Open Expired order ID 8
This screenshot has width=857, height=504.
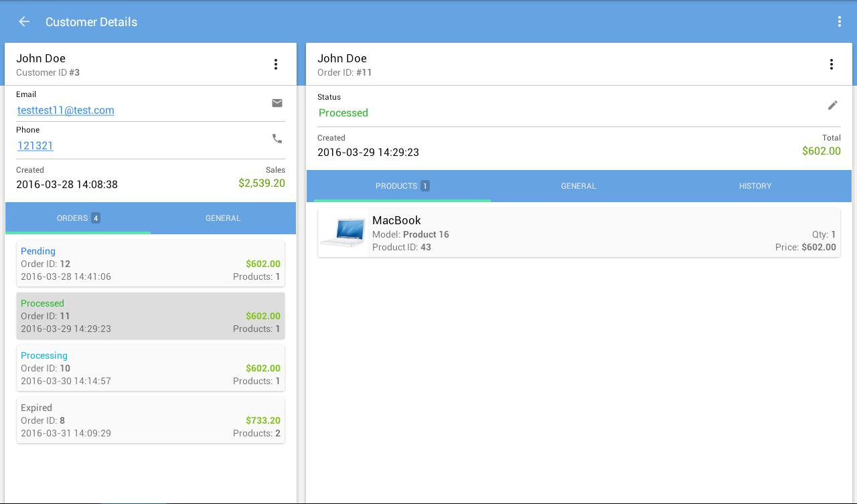151,420
